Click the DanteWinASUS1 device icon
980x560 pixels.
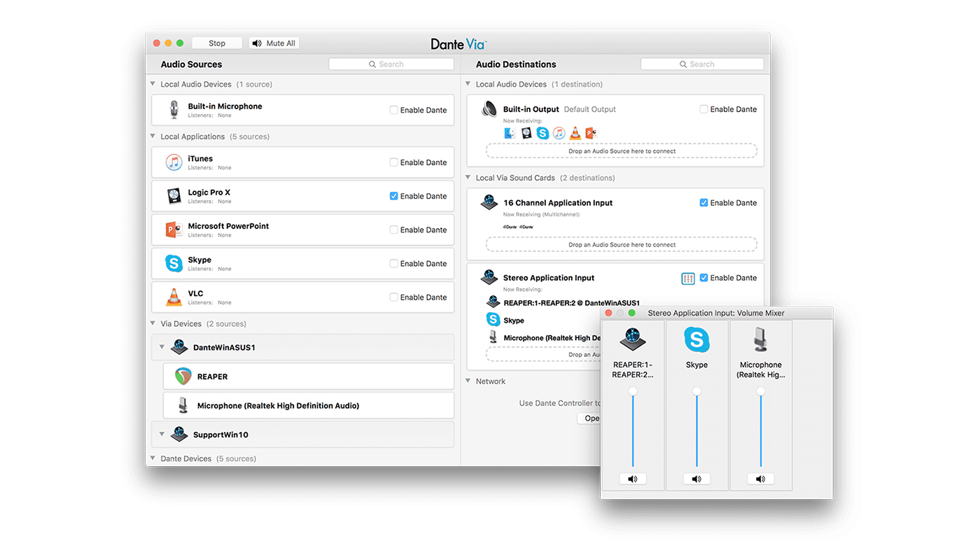coord(179,347)
